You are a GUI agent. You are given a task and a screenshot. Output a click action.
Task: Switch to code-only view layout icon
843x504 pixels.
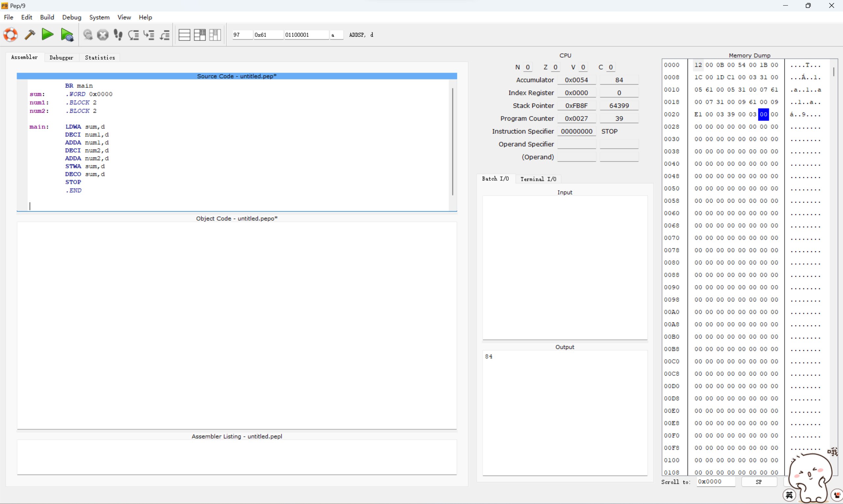click(184, 35)
